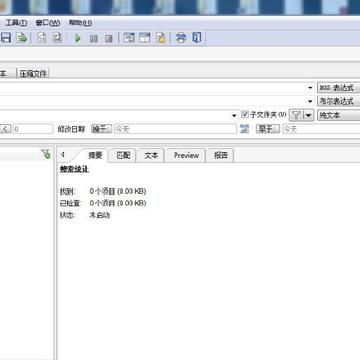The image size is (360, 360).
Task: Click the calendar picker icon after the date field
Action: (244, 129)
